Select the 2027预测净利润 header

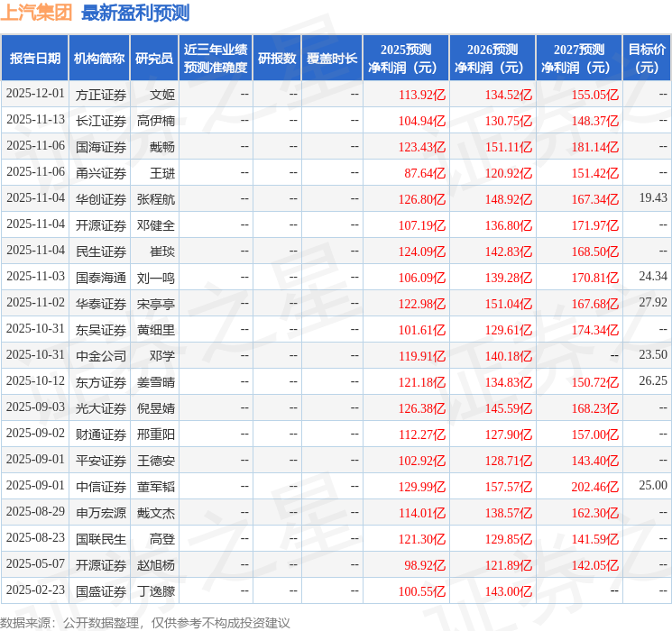[x=579, y=59]
